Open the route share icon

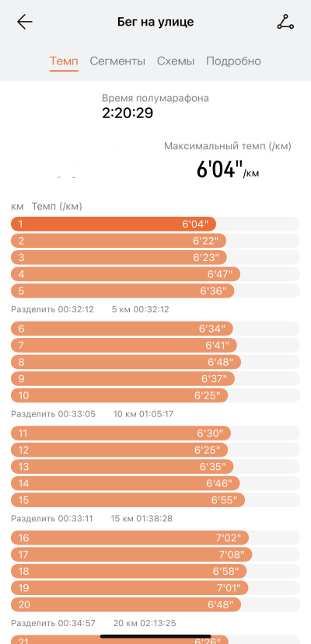point(285,23)
